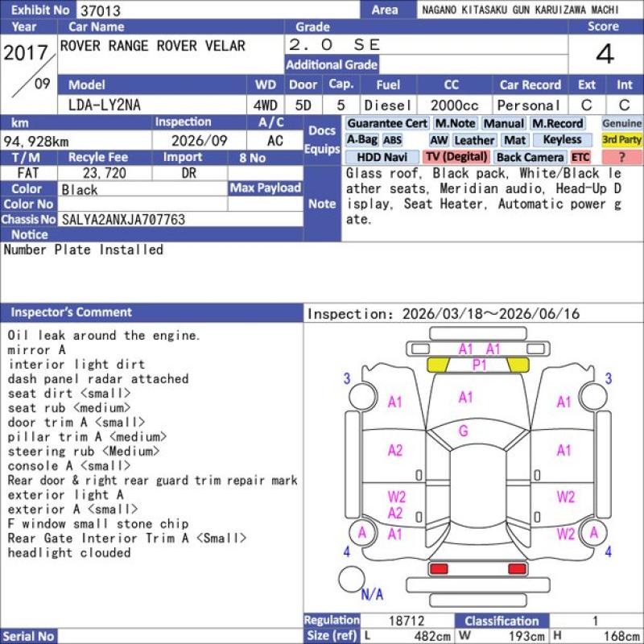644x644 pixels.
Task: Select the ETC equipment badge
Action: [580, 157]
